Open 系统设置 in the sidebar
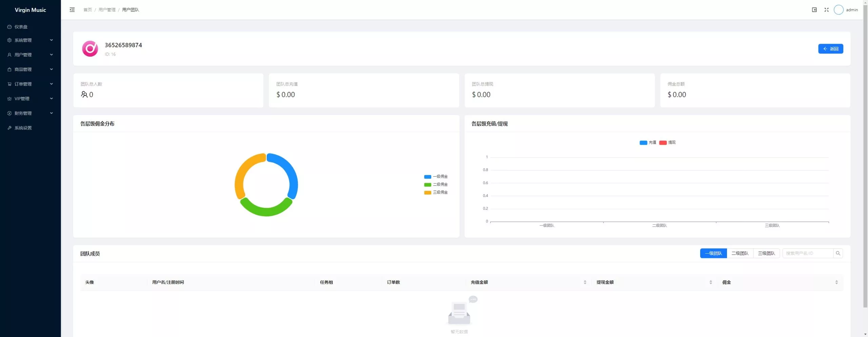This screenshot has height=337, width=868. tap(23, 128)
